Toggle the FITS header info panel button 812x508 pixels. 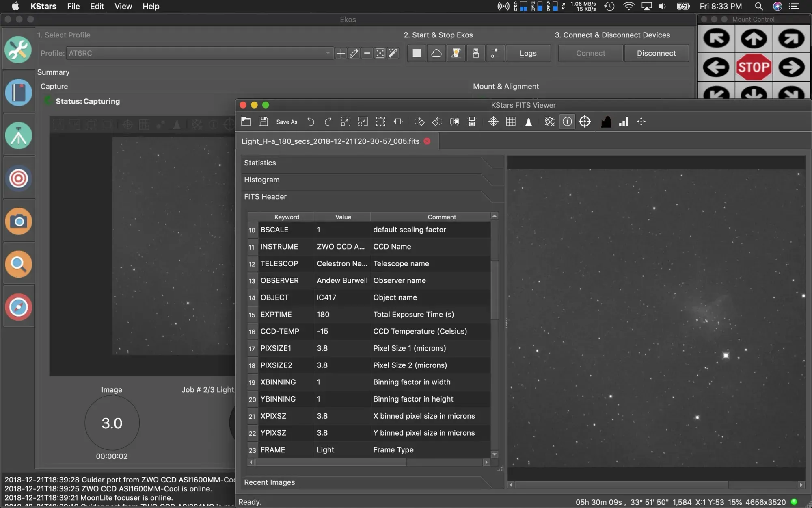click(567, 122)
